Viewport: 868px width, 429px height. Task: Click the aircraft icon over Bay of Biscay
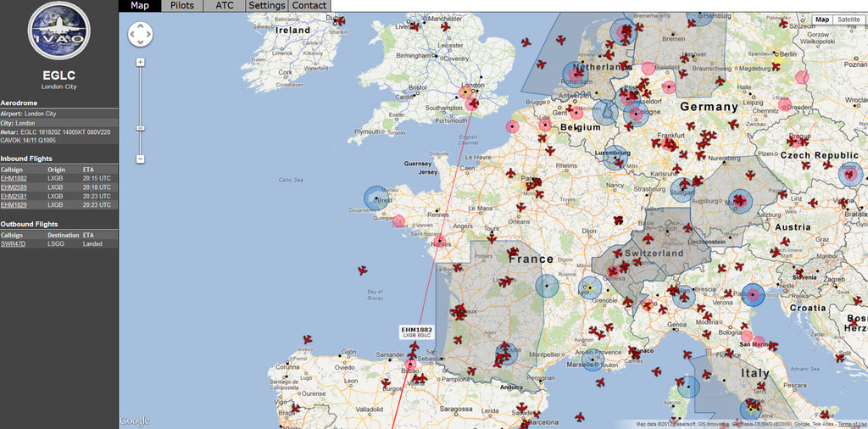363,270
